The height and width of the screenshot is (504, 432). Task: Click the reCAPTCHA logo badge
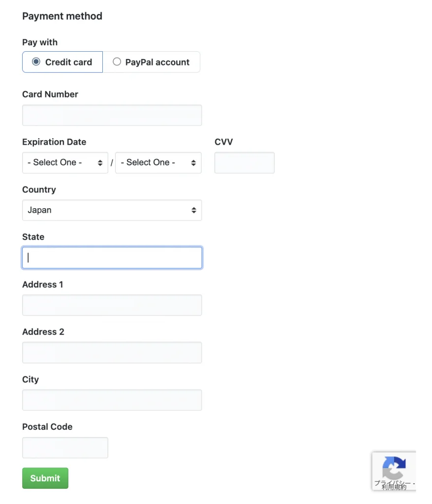(394, 467)
